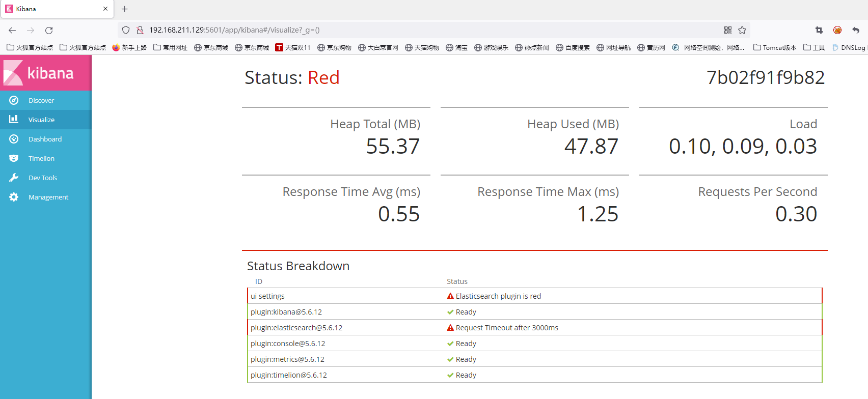Viewport: 868px width, 399px height.
Task: Open the Dashboard menu item
Action: pos(46,139)
